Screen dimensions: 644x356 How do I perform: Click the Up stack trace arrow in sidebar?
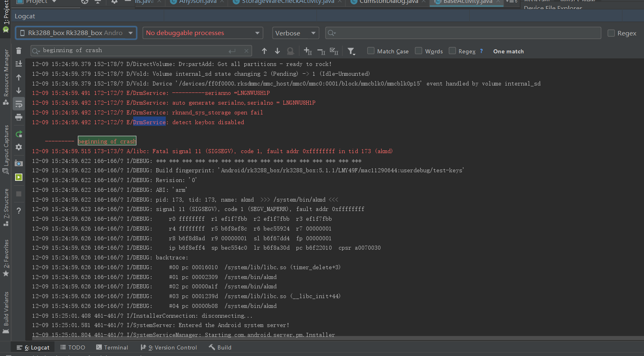(19, 77)
